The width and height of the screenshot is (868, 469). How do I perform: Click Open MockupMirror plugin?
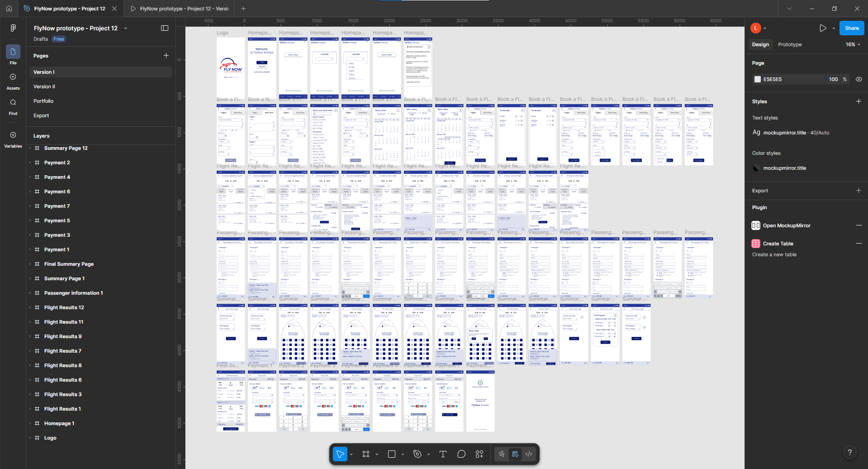(787, 225)
